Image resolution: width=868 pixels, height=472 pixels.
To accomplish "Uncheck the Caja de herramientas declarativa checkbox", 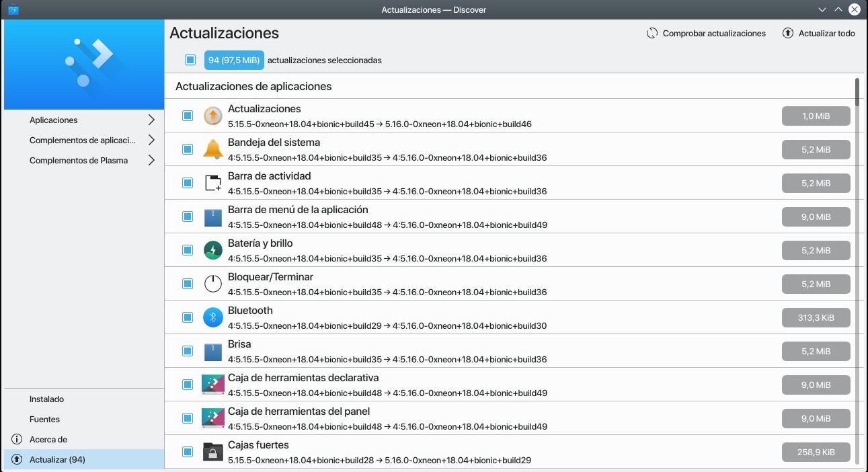I will (188, 385).
